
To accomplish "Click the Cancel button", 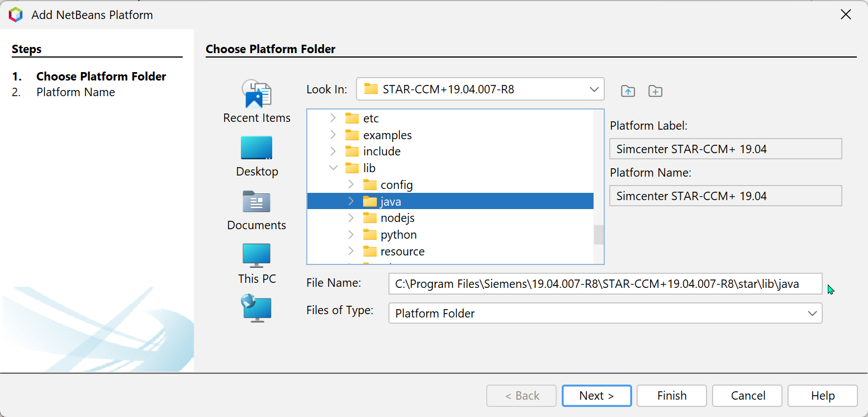I will (748, 396).
